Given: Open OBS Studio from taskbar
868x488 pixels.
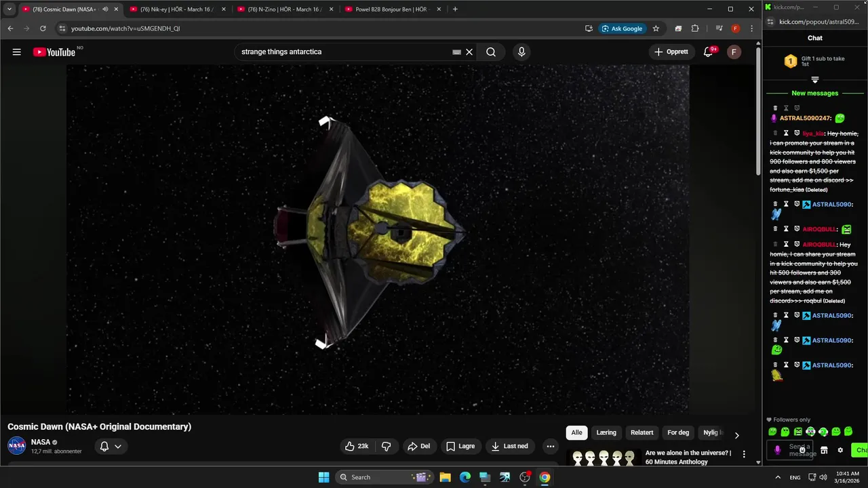Looking at the screenshot, I should (525, 477).
